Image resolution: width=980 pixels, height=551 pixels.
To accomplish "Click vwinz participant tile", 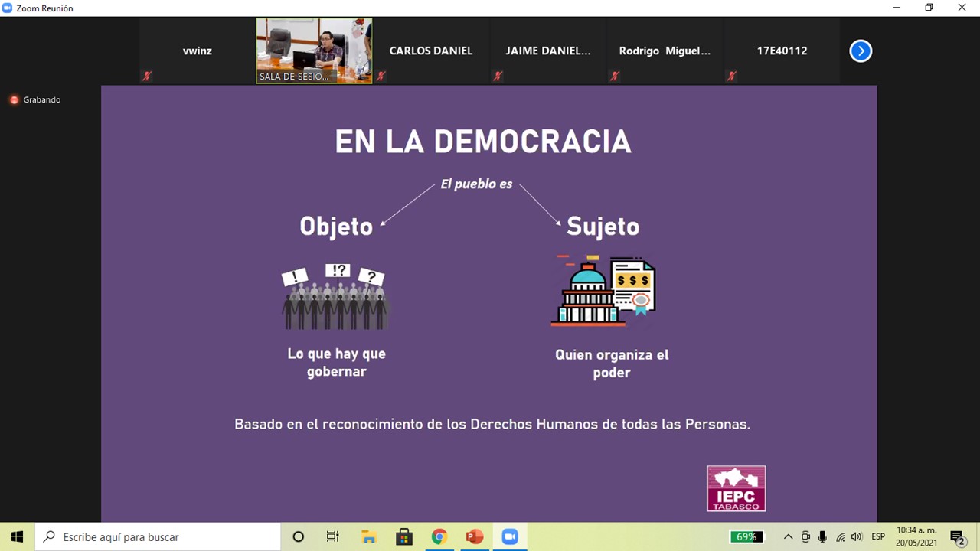I will (198, 51).
